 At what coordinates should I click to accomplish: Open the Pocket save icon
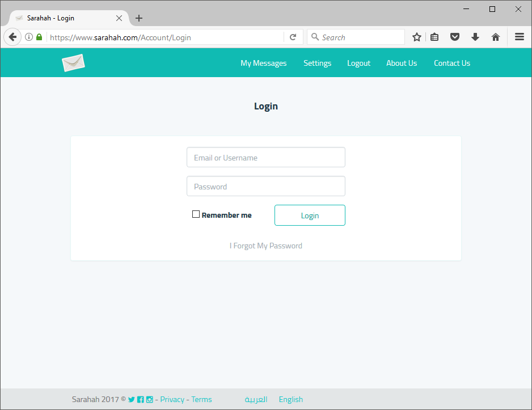tap(455, 36)
